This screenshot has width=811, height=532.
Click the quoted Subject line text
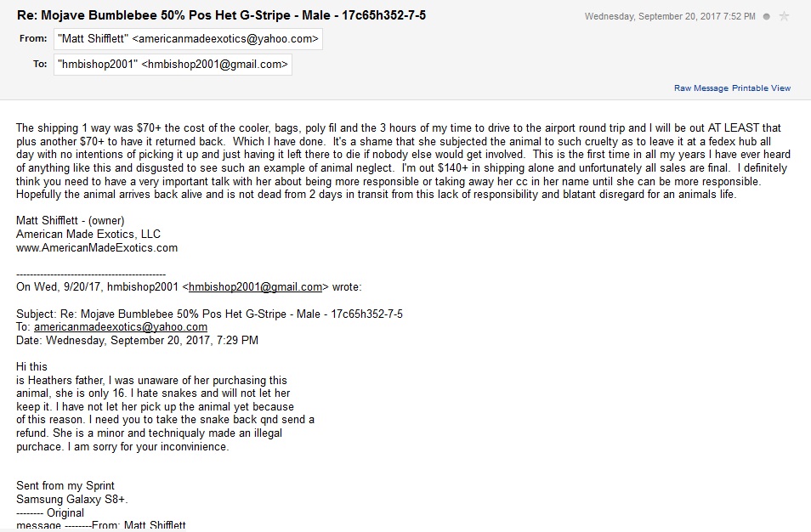point(209,314)
